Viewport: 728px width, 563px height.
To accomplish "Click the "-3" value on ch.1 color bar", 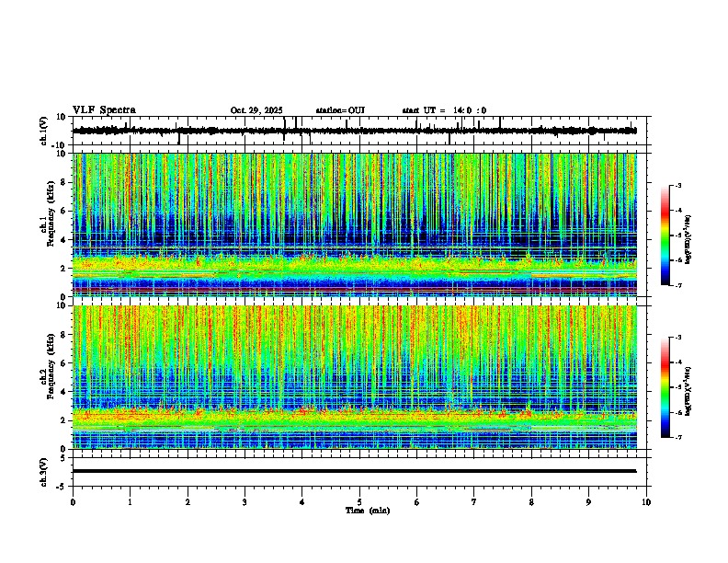I will coord(677,186).
